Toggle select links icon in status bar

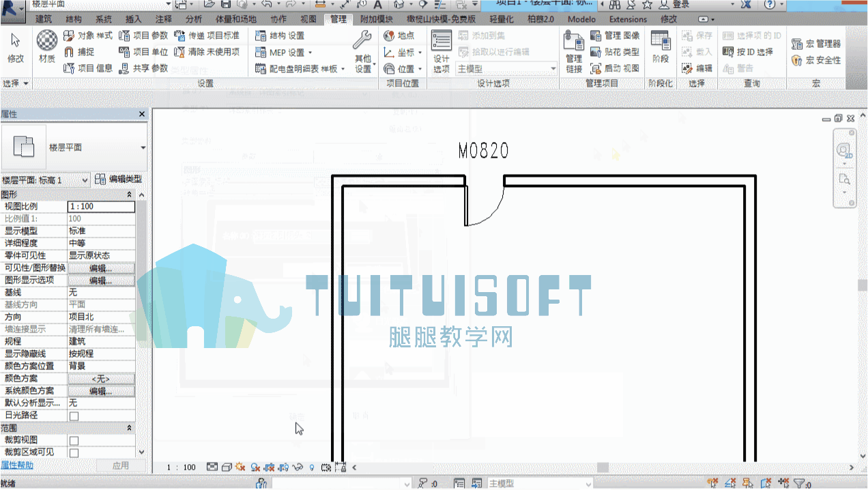(713, 483)
